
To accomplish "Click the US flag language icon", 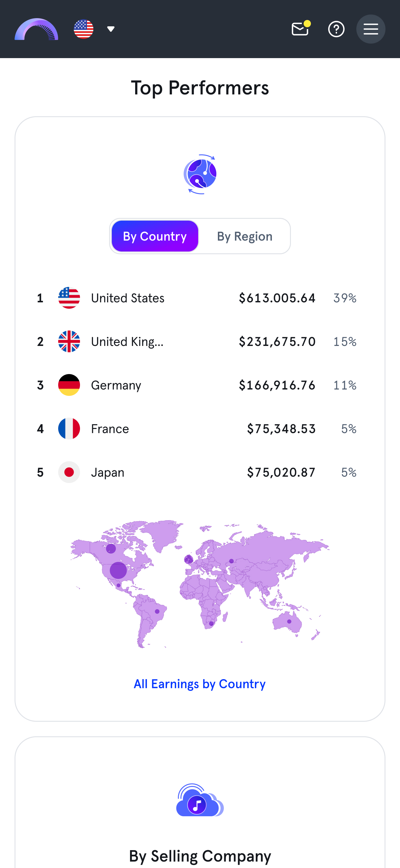I will coord(84,29).
